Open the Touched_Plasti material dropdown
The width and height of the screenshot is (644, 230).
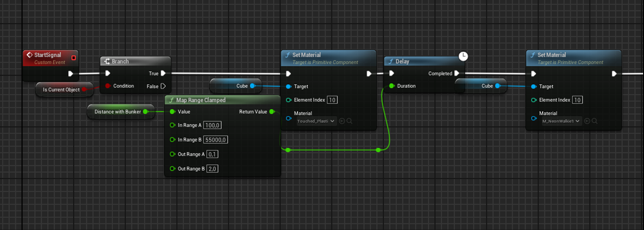pyautogui.click(x=317, y=121)
